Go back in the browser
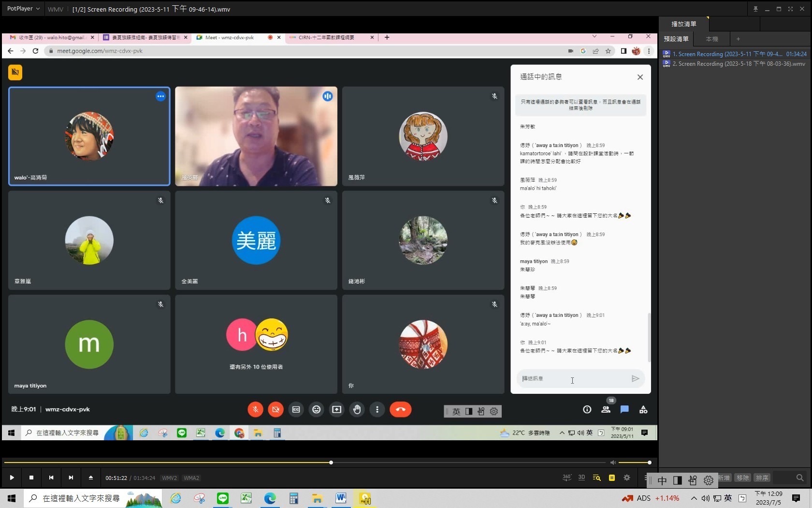Image resolution: width=812 pixels, height=508 pixels. coord(10,51)
